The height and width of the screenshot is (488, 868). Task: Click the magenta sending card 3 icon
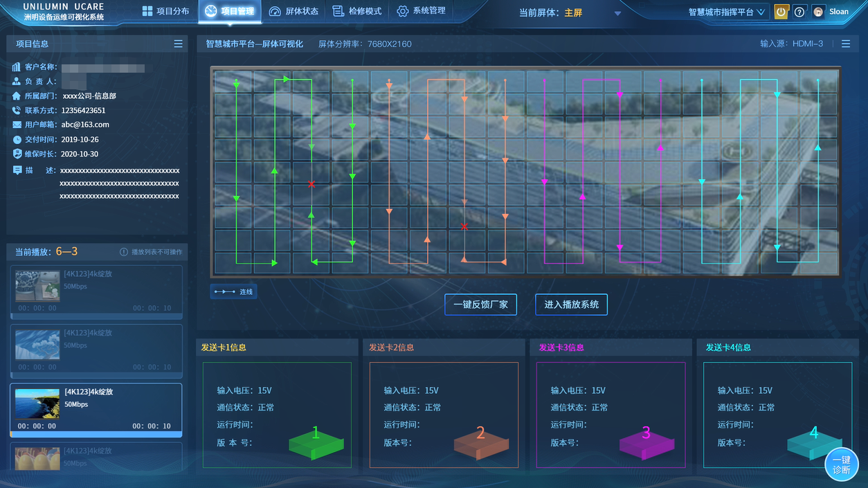pyautogui.click(x=646, y=443)
